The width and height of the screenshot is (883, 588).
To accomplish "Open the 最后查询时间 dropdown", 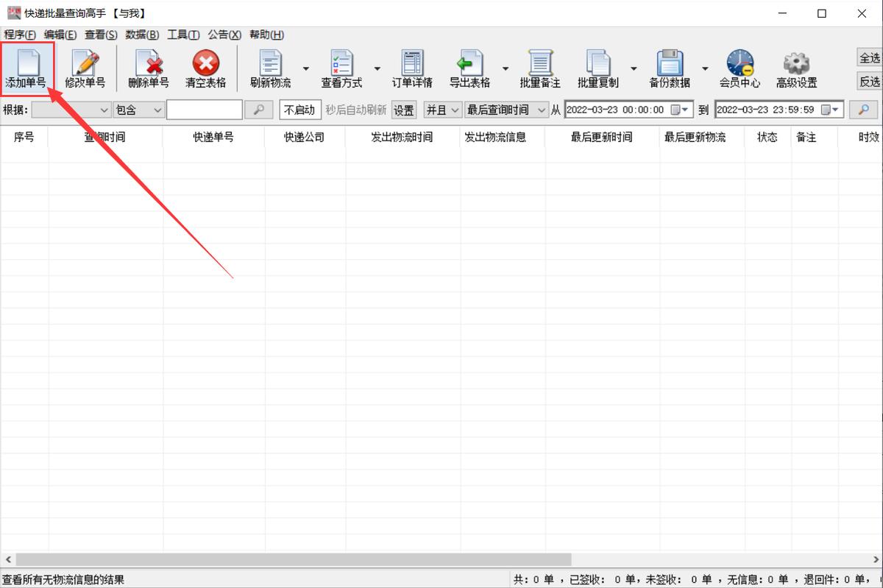I will [506, 110].
